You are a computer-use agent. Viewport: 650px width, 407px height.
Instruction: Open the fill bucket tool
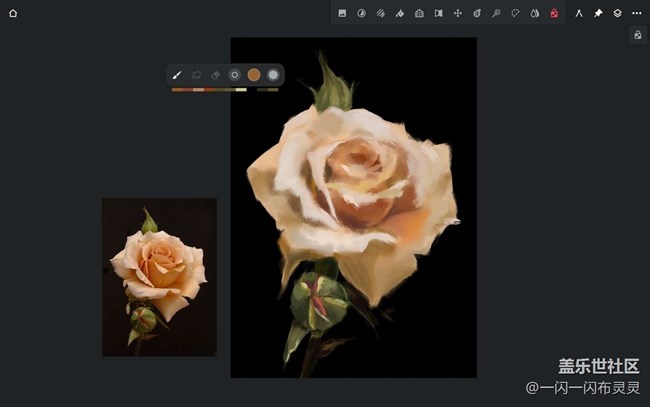click(400, 13)
